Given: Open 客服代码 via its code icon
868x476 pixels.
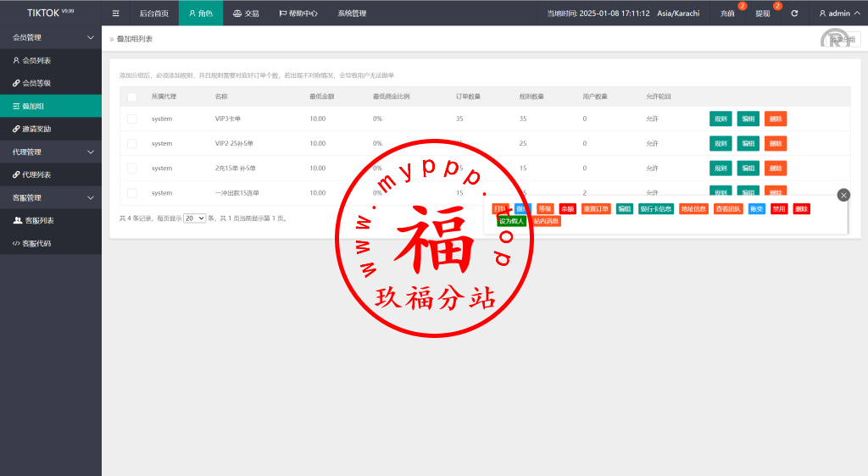Looking at the screenshot, I should (16, 243).
